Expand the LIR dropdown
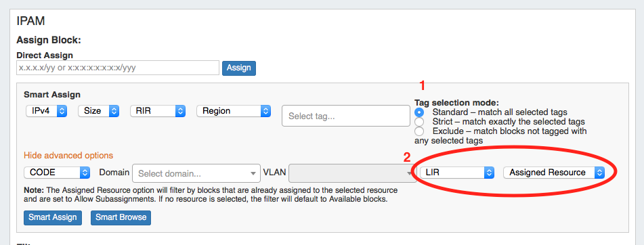Screen dimensions: 644x245 coord(456,173)
